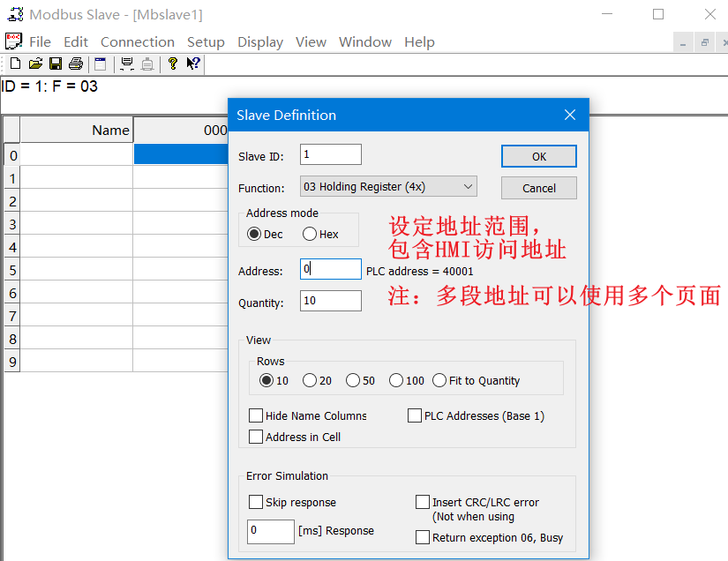This screenshot has height=561, width=728.
Task: Click the yellow Help question mark icon
Action: click(x=173, y=64)
